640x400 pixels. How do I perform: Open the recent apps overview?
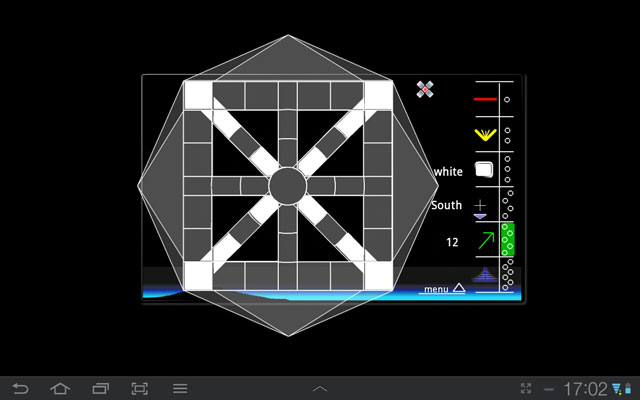pos(100,388)
